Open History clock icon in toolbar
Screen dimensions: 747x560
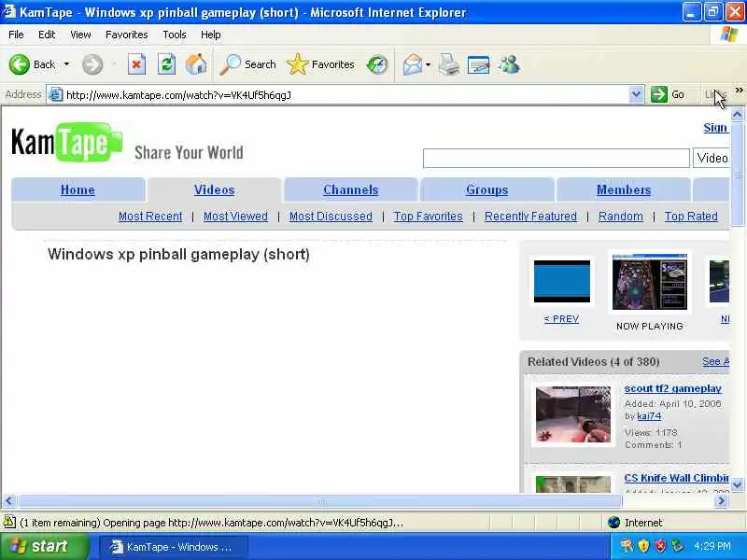click(377, 64)
